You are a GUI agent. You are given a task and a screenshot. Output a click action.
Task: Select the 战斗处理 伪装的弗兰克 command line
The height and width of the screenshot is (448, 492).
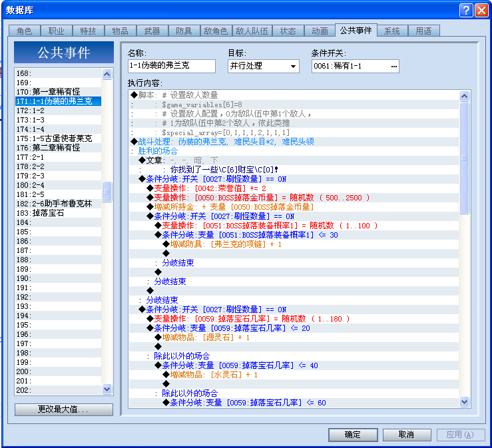[x=294, y=142]
